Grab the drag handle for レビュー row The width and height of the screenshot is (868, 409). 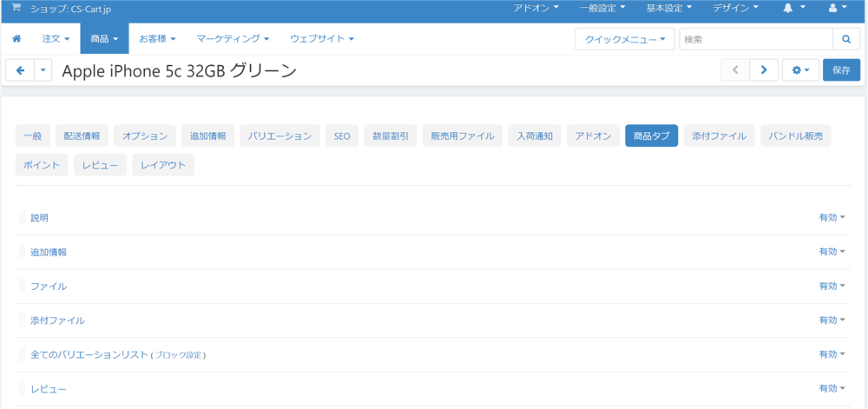coord(23,388)
